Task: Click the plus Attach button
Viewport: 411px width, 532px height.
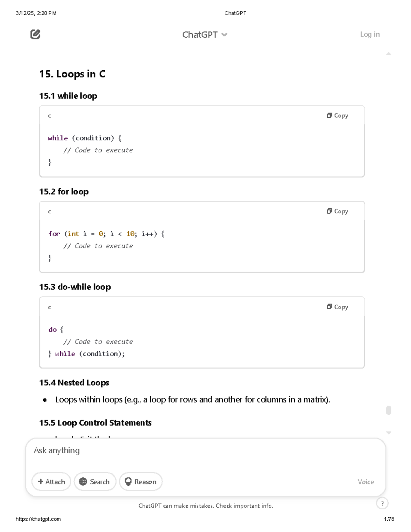Action: tap(51, 482)
